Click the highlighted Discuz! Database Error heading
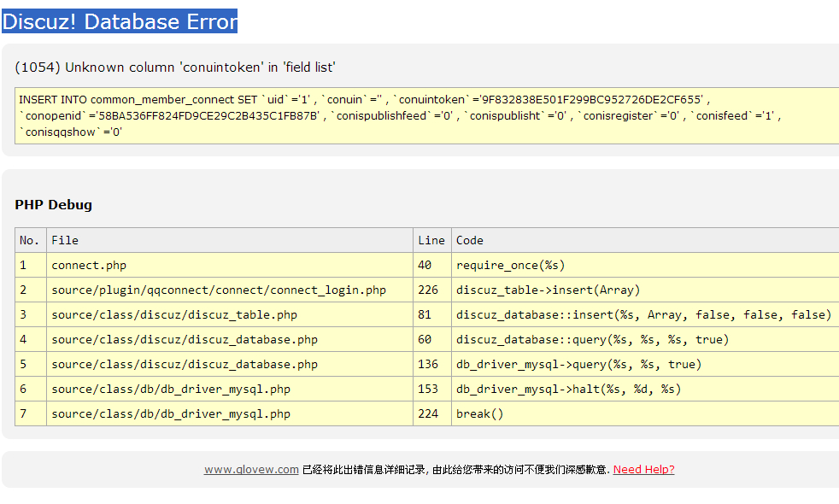839x504 pixels. tap(120, 21)
